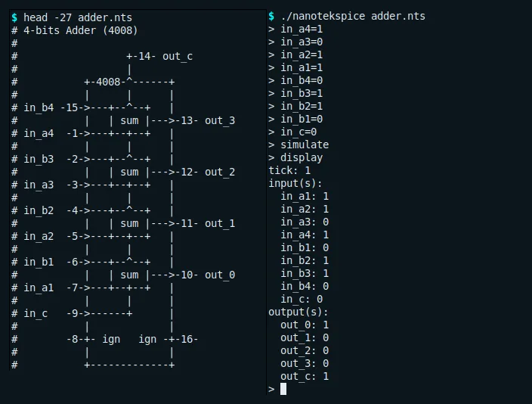Select the 'in_a2: 1' output value

pyautogui.click(x=305, y=210)
